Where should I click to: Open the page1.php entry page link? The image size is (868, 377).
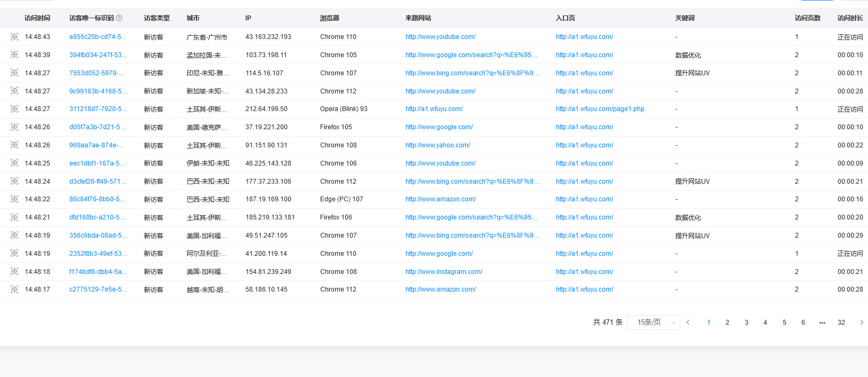(600, 109)
